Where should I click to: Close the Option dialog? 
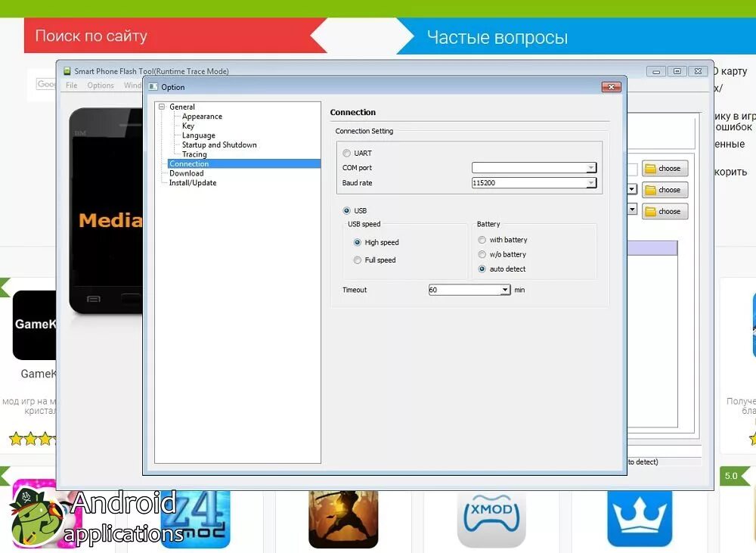coord(612,87)
